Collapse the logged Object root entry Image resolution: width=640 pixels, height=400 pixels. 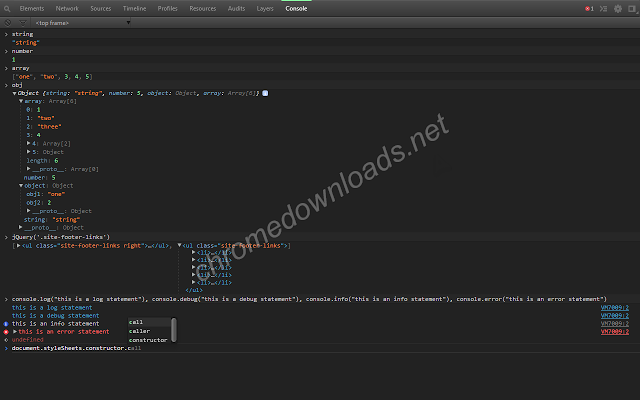click(15, 93)
